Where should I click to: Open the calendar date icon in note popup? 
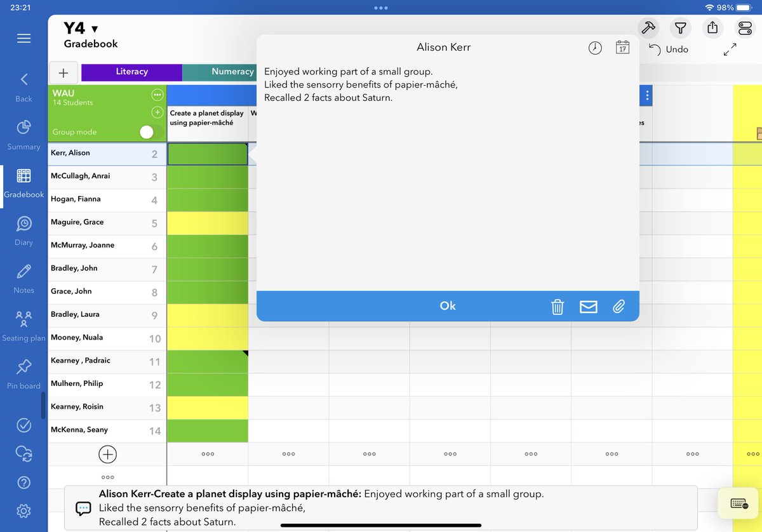(x=623, y=48)
